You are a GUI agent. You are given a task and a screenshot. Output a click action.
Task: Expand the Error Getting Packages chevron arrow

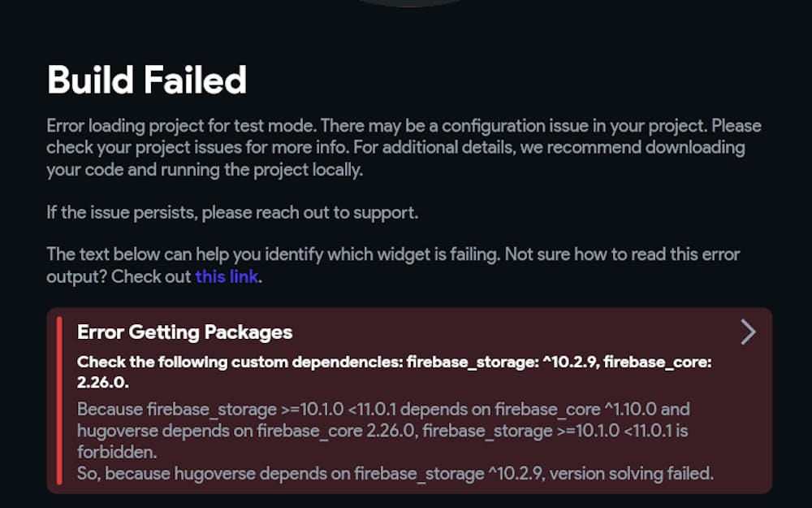pyautogui.click(x=748, y=332)
